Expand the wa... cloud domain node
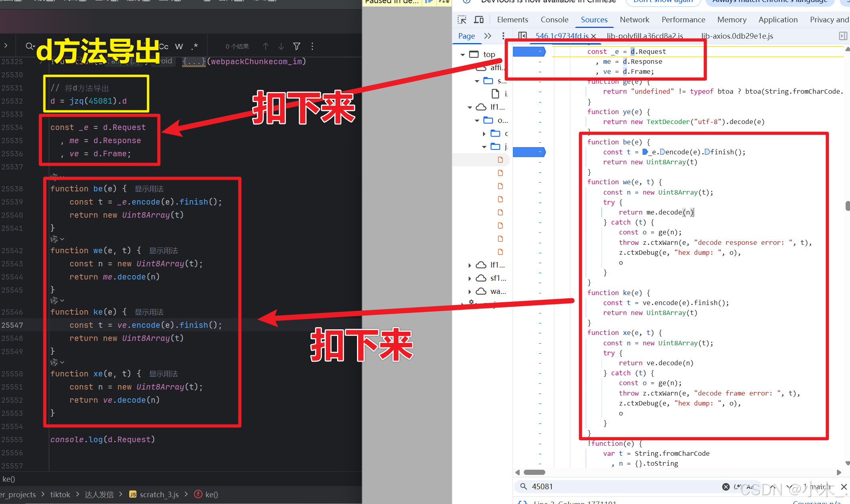Image resolution: width=850 pixels, height=504 pixels. 469,291
